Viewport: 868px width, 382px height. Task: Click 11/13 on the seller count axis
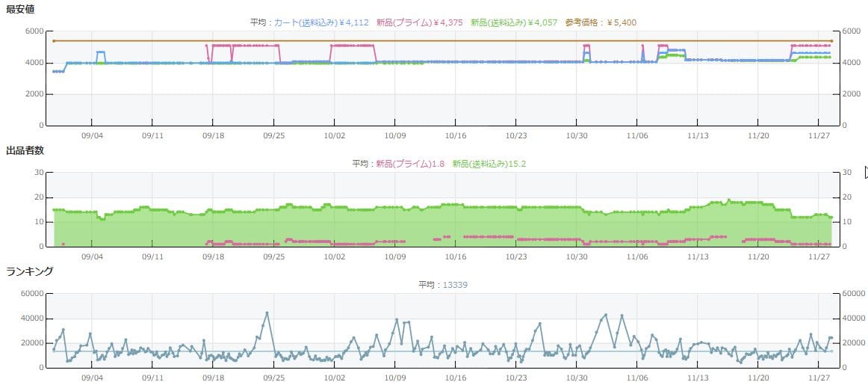point(698,256)
